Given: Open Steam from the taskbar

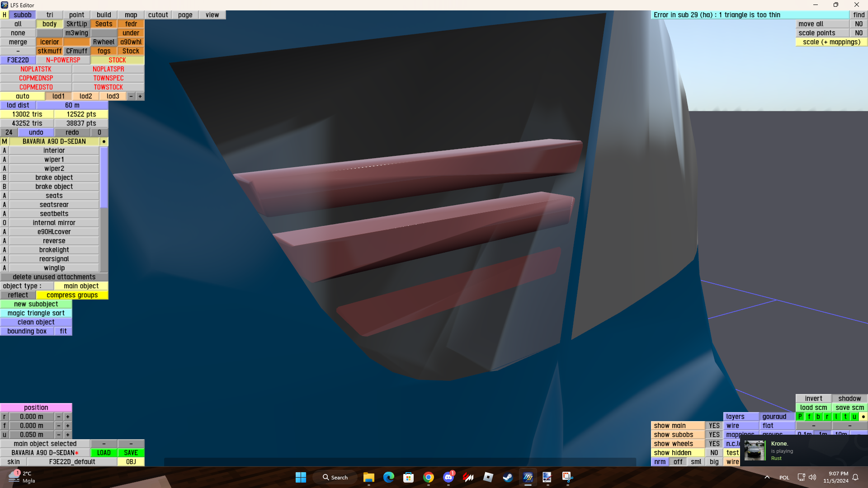Looking at the screenshot, I should click(508, 477).
